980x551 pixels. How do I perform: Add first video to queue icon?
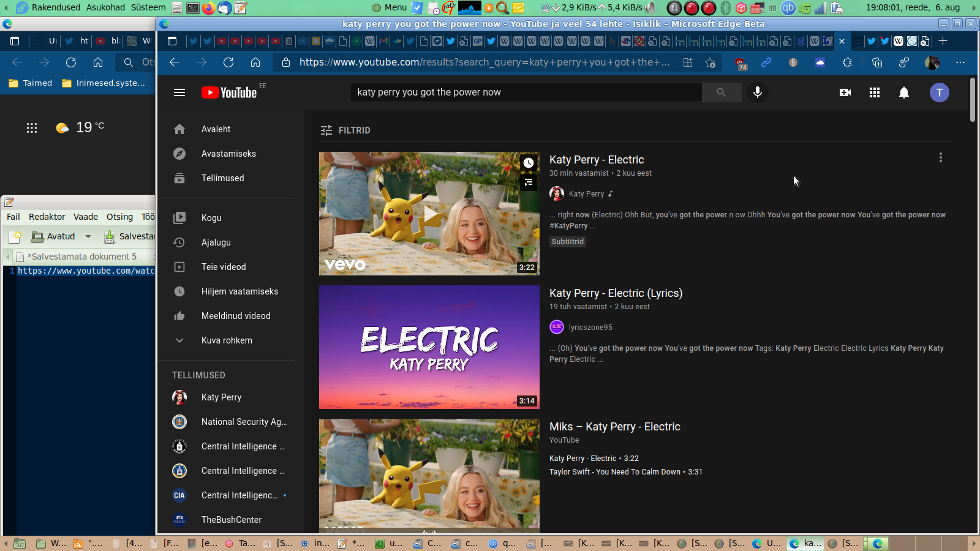(x=528, y=182)
